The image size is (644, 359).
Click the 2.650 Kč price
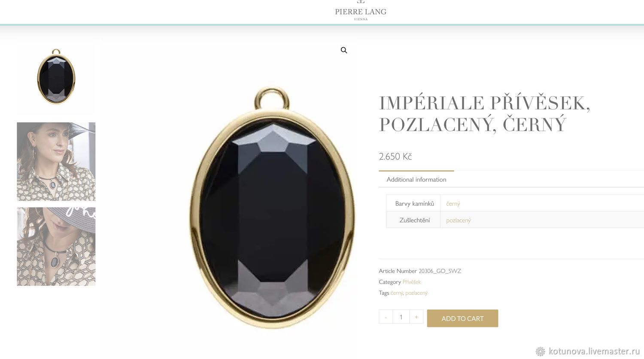pyautogui.click(x=395, y=156)
